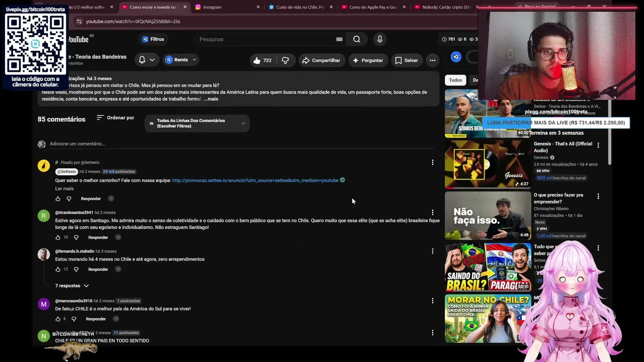Open options for the Genesis video suggestion
Viewport: 644px width, 362px height.
(x=598, y=145)
